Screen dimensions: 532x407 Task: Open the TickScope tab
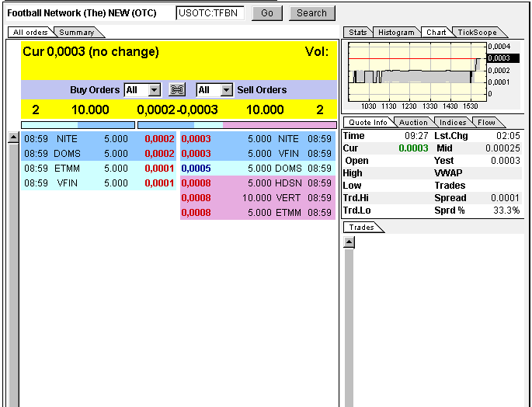(x=475, y=33)
